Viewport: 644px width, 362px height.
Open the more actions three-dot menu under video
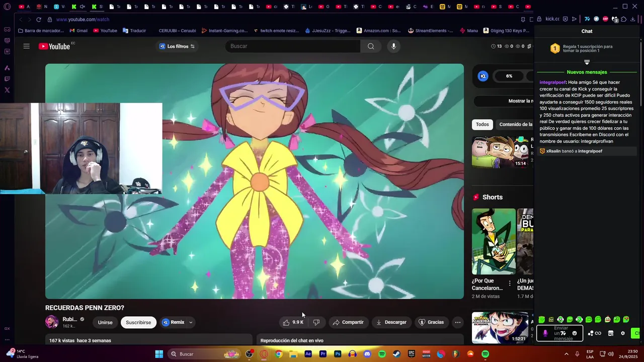(457, 322)
